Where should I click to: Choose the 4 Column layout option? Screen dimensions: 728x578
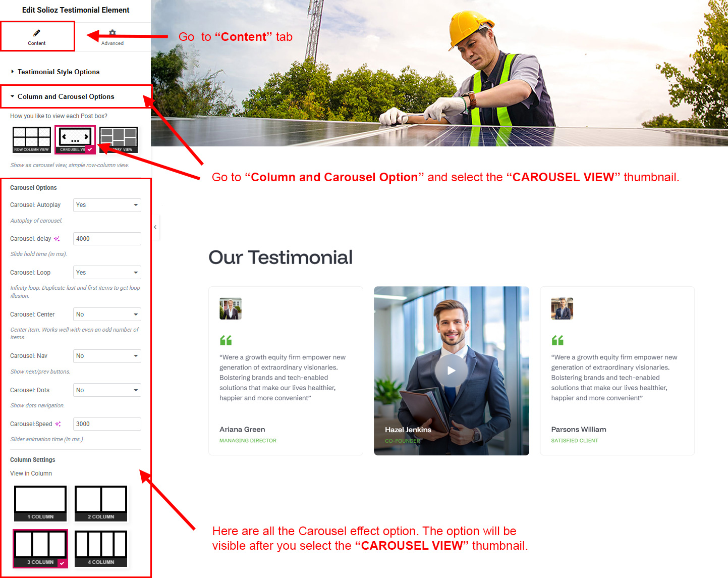pyautogui.click(x=101, y=549)
